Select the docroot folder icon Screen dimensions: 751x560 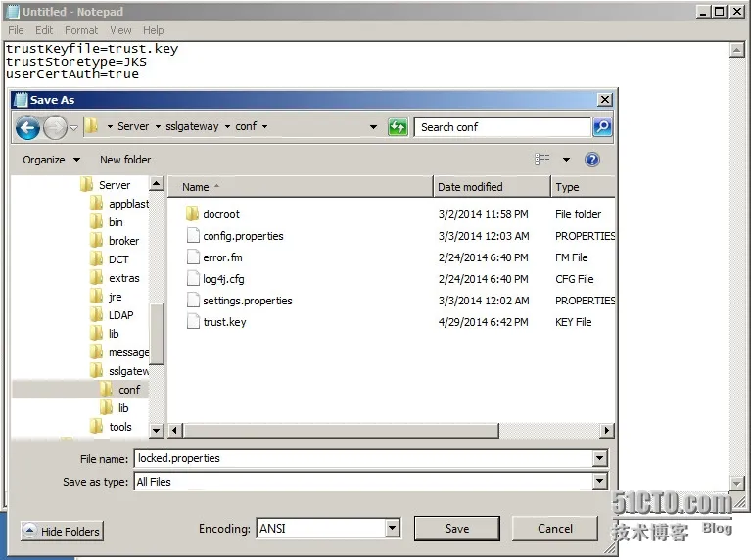coord(193,213)
